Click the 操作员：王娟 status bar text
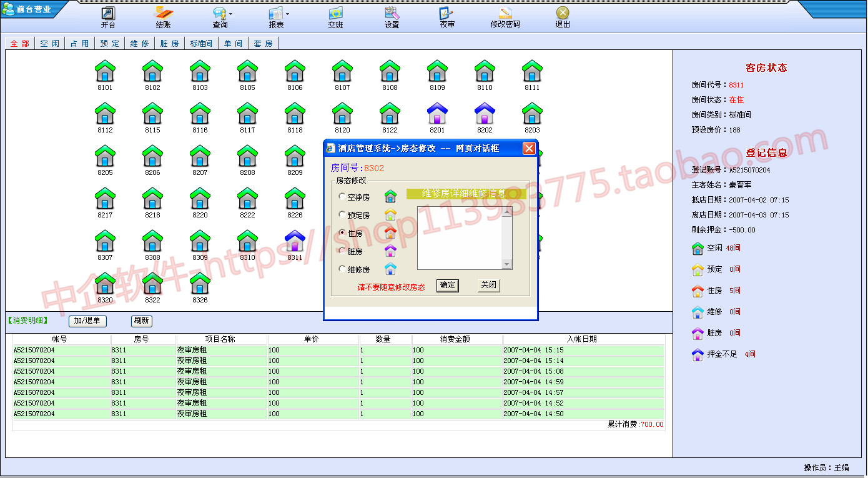The image size is (868, 478). pyautogui.click(x=826, y=468)
